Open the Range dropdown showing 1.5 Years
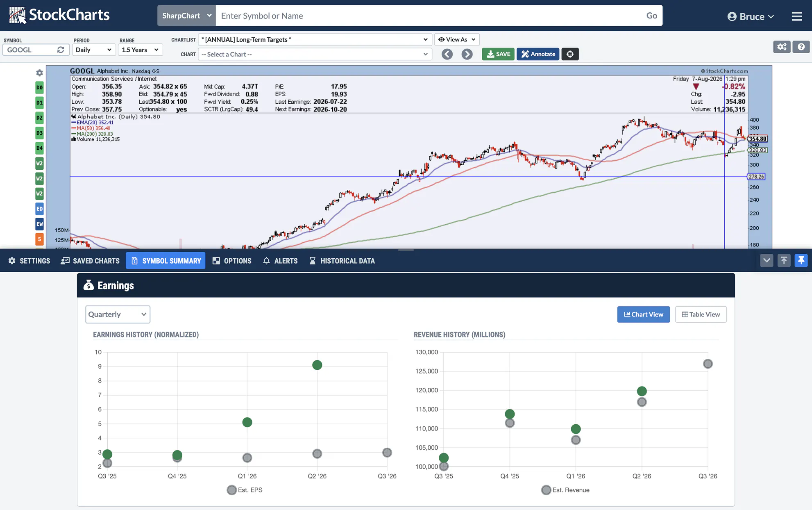 pos(140,50)
